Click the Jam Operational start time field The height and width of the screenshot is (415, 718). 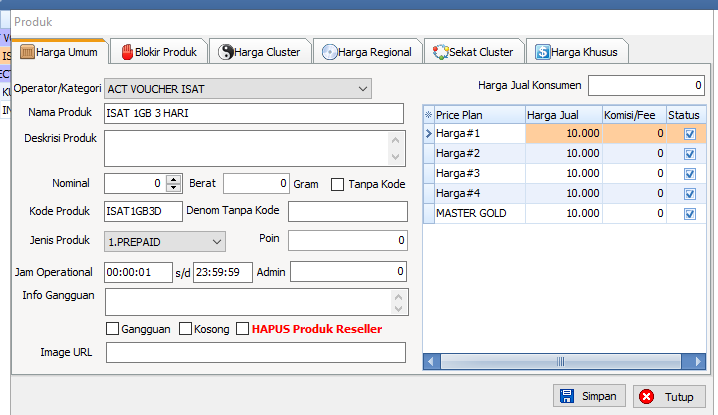click(138, 273)
